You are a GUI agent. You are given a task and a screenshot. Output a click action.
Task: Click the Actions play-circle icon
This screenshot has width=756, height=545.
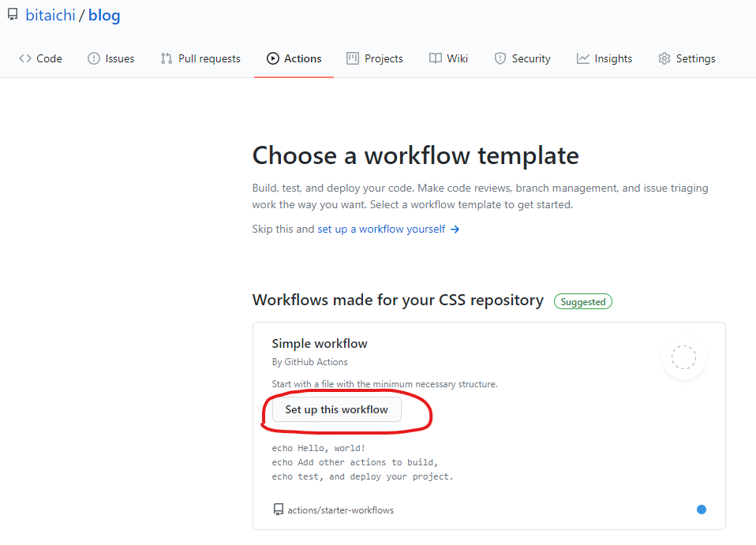[x=273, y=58]
